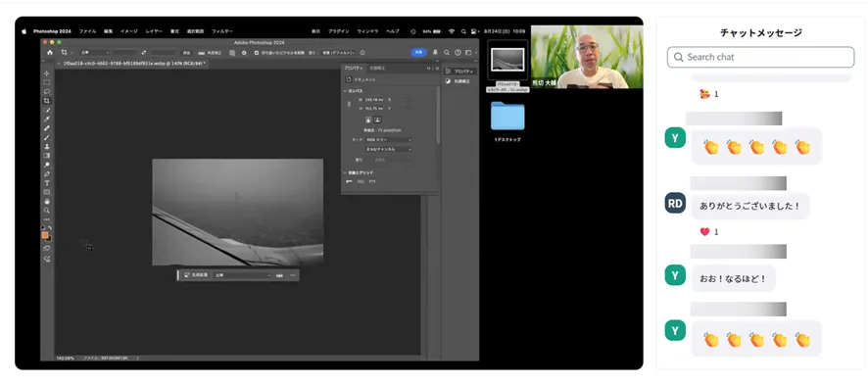Switch to the プロパティ tab in floating panel
The height and width of the screenshot is (385, 868).
tap(354, 68)
